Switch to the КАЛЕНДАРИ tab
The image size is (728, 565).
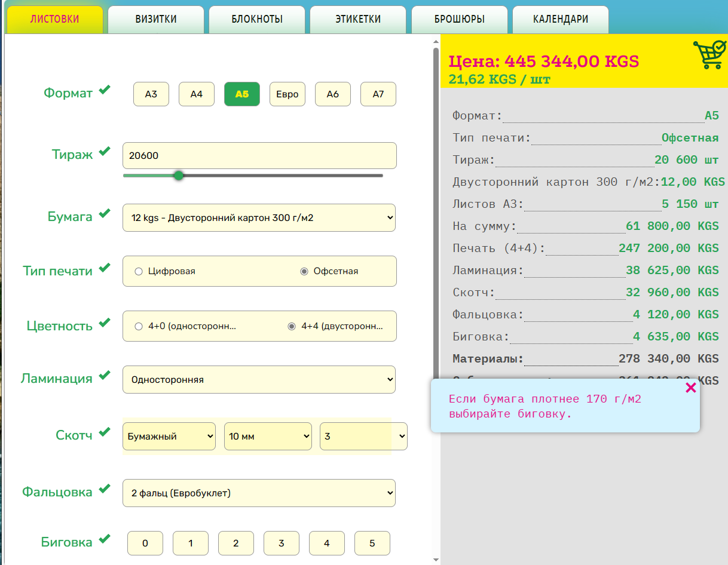click(x=561, y=19)
